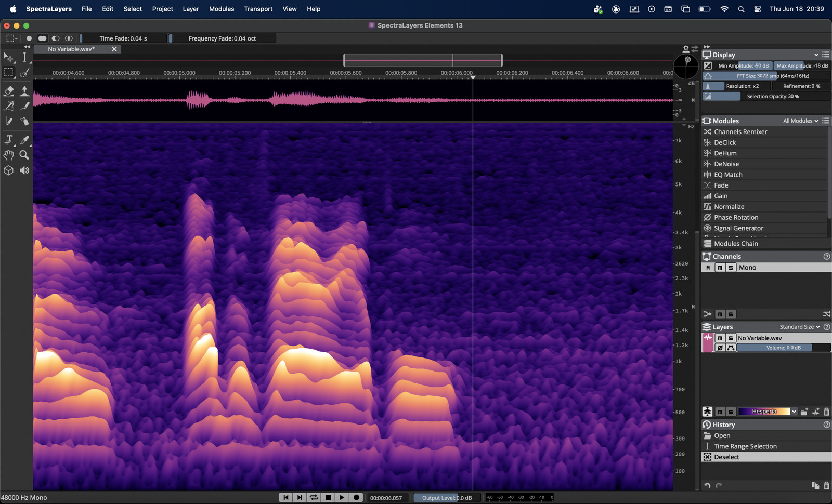The image size is (832, 504).
Task: Activate the magnifier zoom tool
Action: point(24,155)
